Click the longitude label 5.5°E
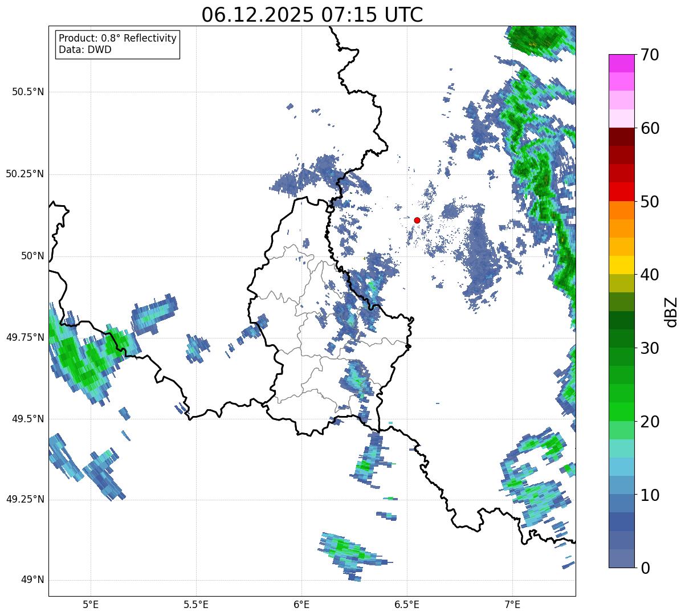 pyautogui.click(x=196, y=604)
